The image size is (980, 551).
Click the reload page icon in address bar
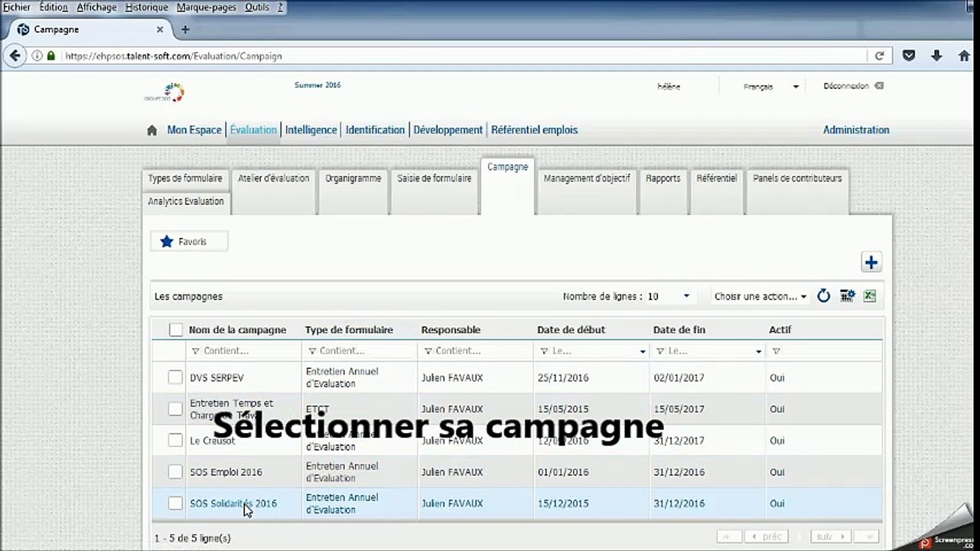coord(879,56)
